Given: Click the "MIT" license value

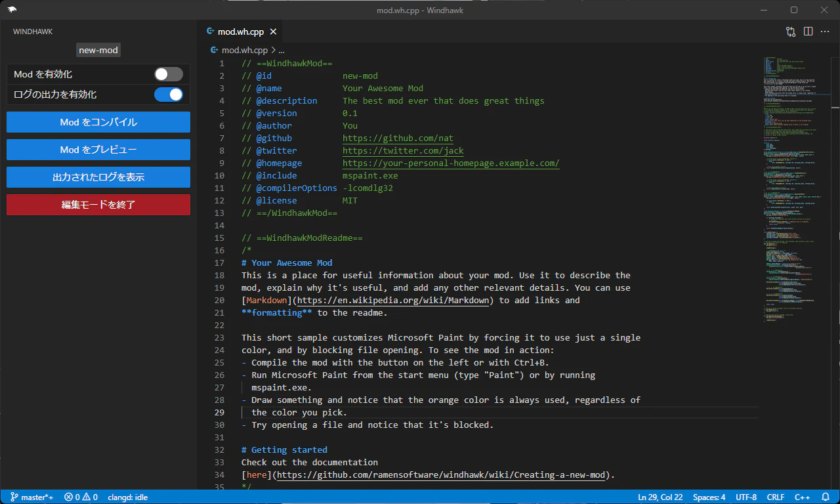Looking at the screenshot, I should 350,201.
